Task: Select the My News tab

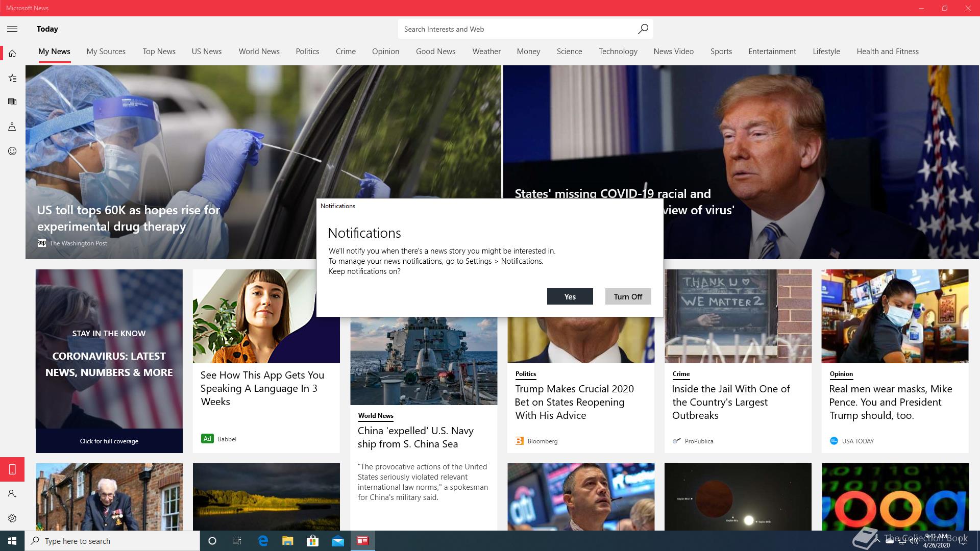Action: [x=54, y=52]
